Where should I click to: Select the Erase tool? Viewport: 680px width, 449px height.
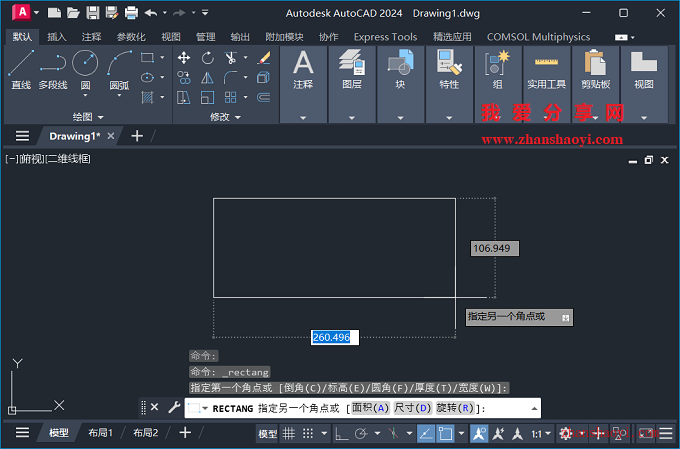263,57
